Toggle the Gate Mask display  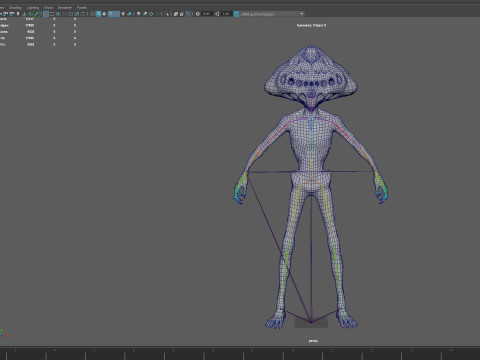click(x=64, y=14)
